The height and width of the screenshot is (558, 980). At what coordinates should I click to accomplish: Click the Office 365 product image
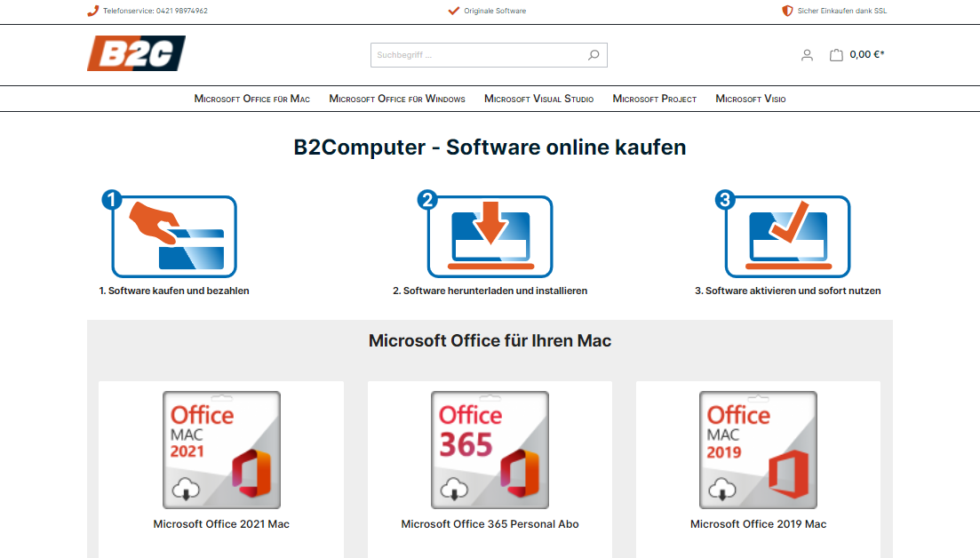coord(490,450)
